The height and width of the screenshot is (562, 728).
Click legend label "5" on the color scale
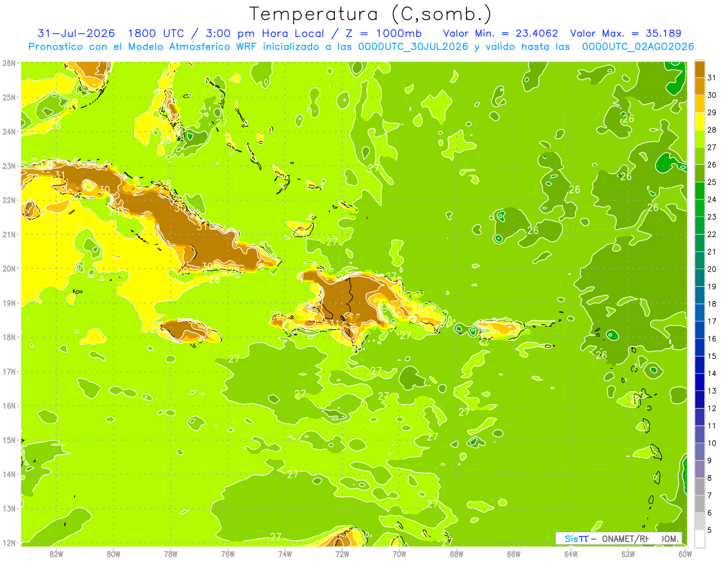coord(710,530)
